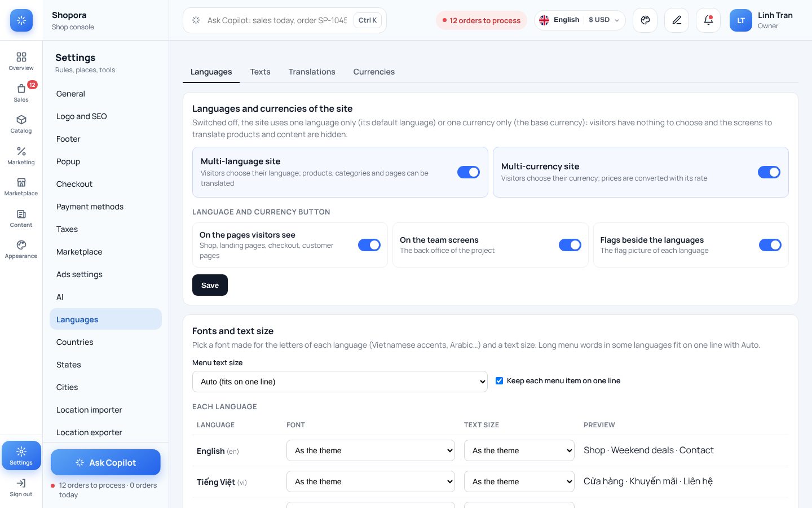812x508 pixels.
Task: Open the Checkout settings page
Action: (105, 184)
